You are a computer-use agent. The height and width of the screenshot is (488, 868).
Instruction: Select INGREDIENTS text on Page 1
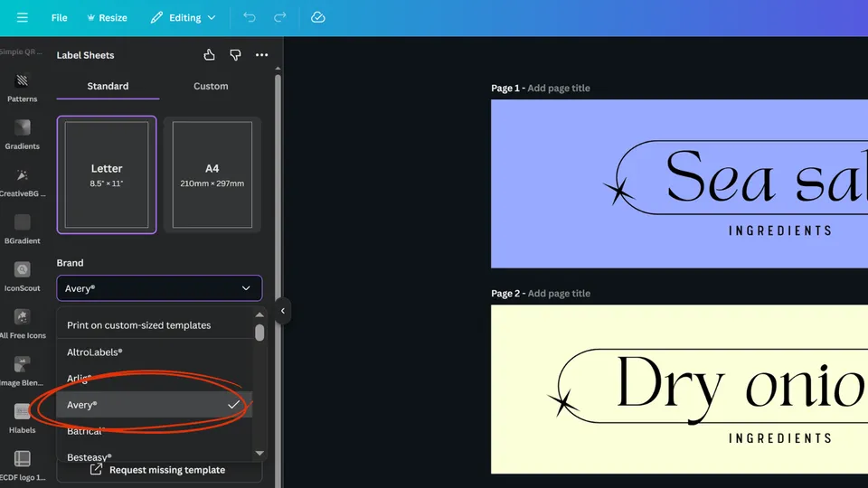pos(780,230)
